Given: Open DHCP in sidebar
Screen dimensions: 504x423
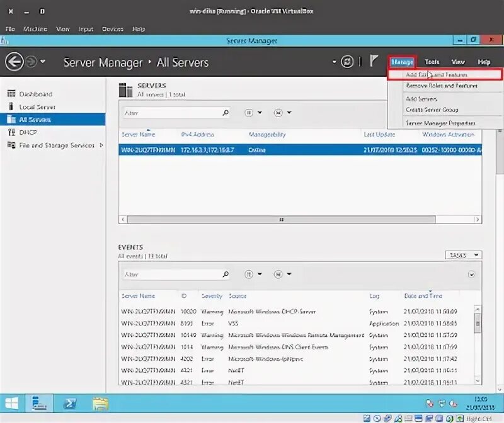Looking at the screenshot, I should (x=28, y=132).
